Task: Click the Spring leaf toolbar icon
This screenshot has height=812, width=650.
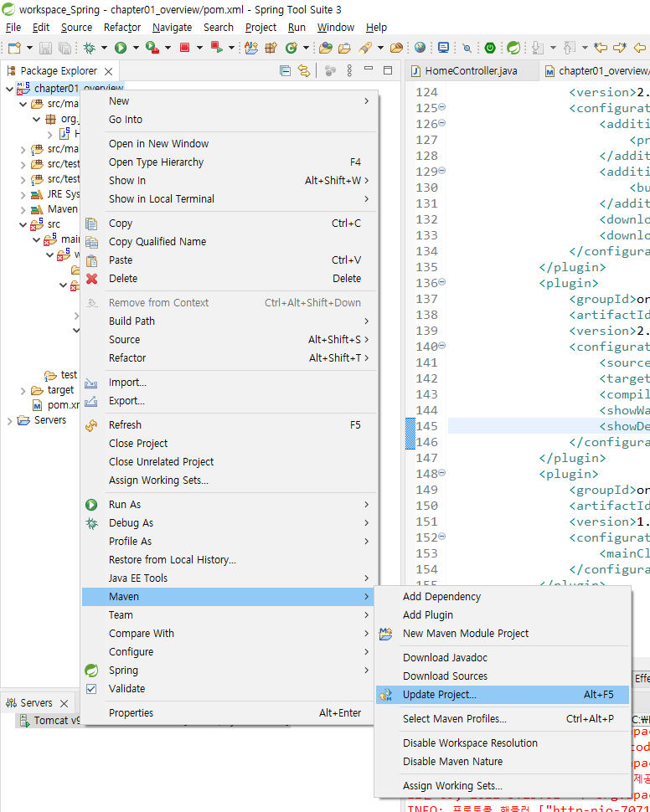Action: (x=513, y=48)
